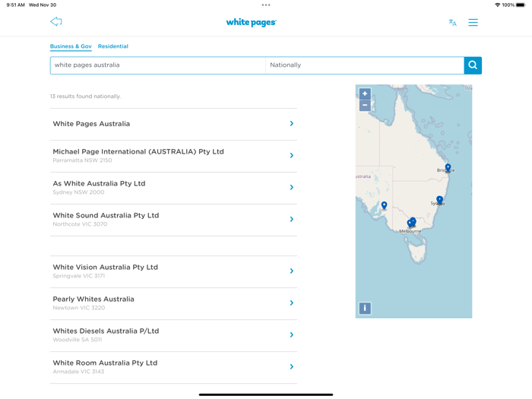The height and width of the screenshot is (399, 532).
Task: Open White Pages Australia listing
Action: [173, 124]
